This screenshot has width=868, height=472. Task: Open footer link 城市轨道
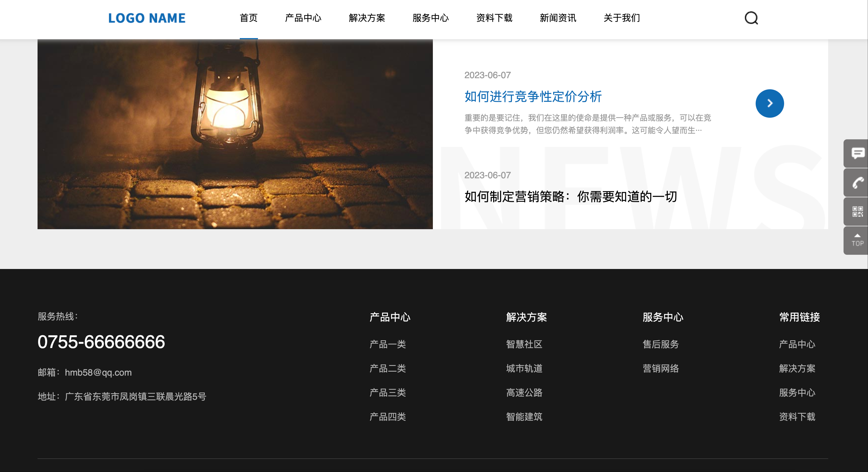point(524,369)
